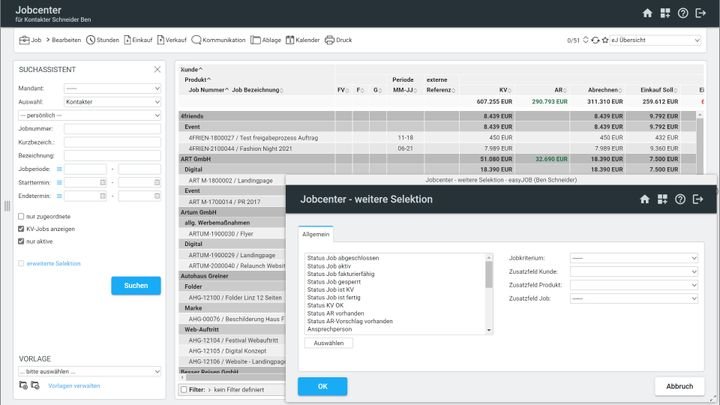Click favorite star icon in toolbar

coord(605,40)
